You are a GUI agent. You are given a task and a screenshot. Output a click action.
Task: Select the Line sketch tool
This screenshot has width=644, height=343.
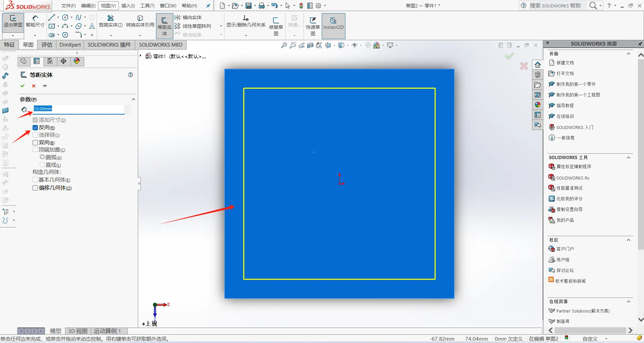[51, 17]
